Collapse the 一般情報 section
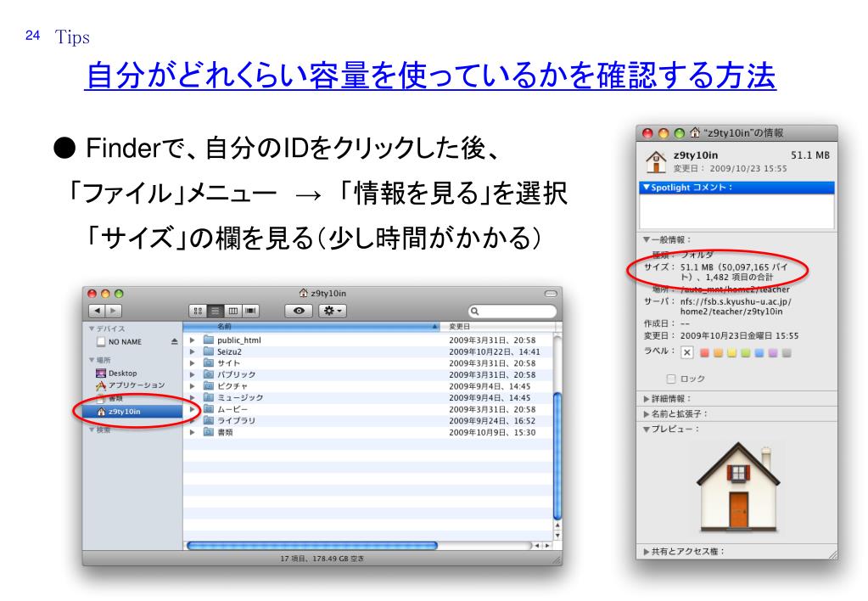This screenshot has height=601, width=868. tap(646, 240)
